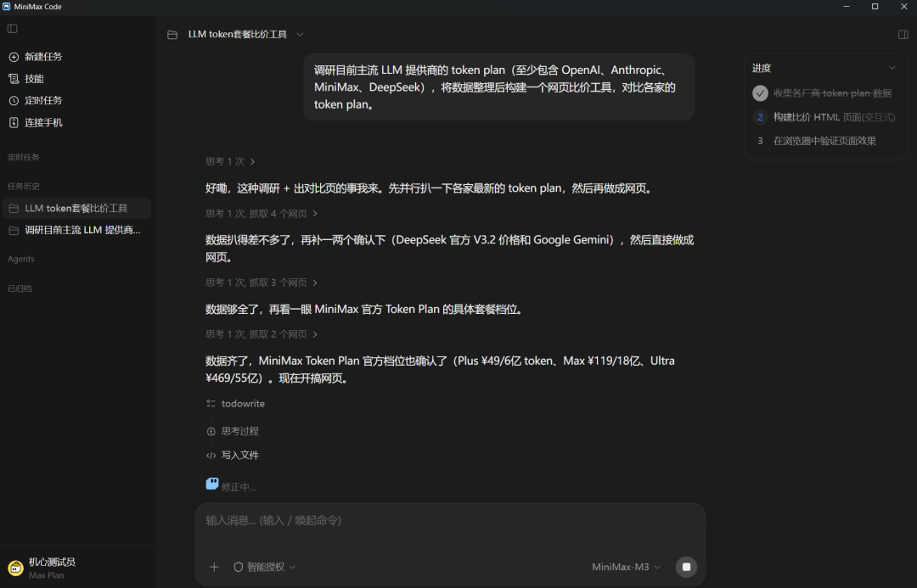The height and width of the screenshot is (588, 917).
Task: Open the 定时任务 menu item
Action: [43, 100]
